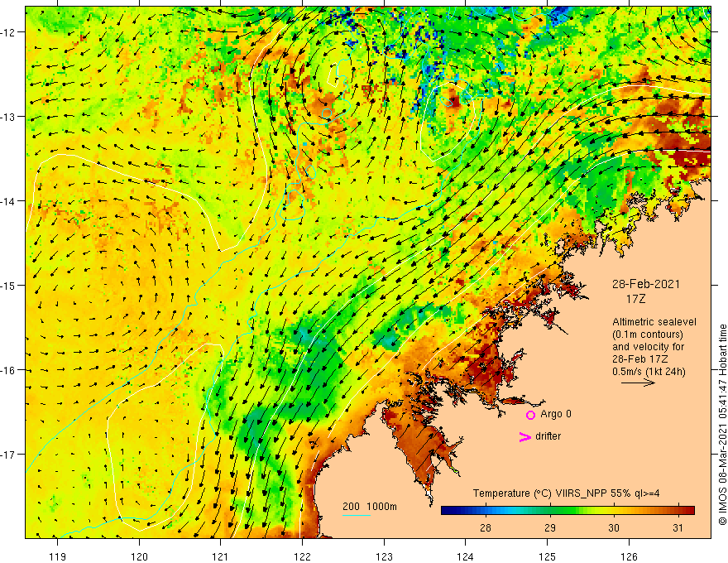The image size is (728, 563).
Task: Click the 200 1000m depth label
Action: tap(370, 507)
